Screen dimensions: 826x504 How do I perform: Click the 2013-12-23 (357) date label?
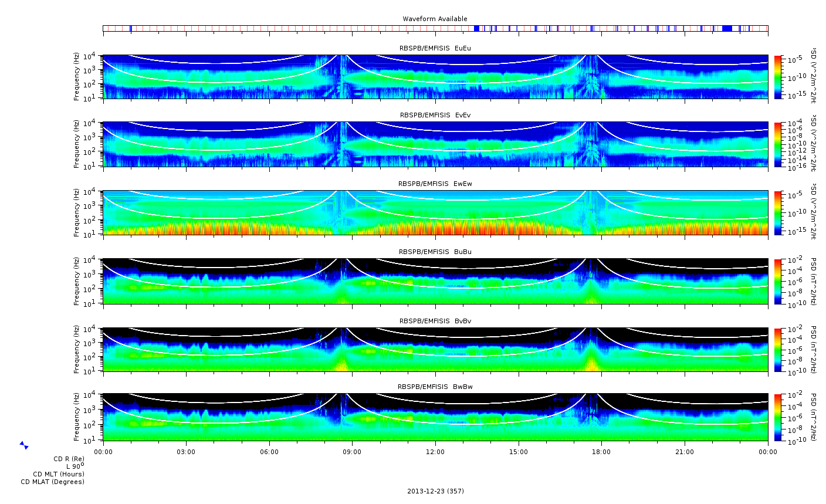click(x=435, y=491)
